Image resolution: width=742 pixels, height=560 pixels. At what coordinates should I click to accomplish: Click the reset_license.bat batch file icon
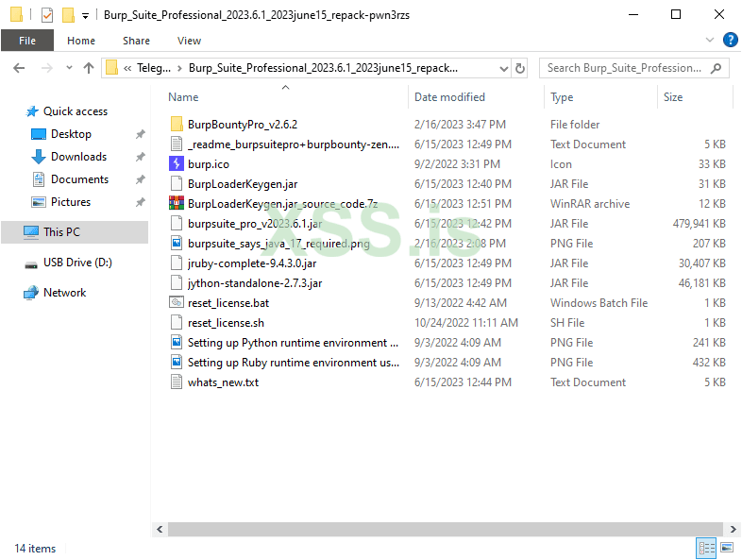pyautogui.click(x=176, y=302)
